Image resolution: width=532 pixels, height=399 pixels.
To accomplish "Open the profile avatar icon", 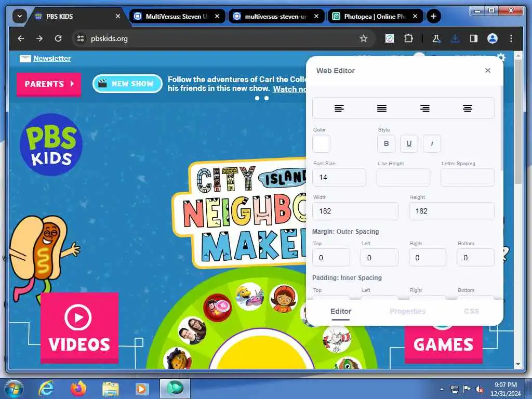I will click(493, 38).
